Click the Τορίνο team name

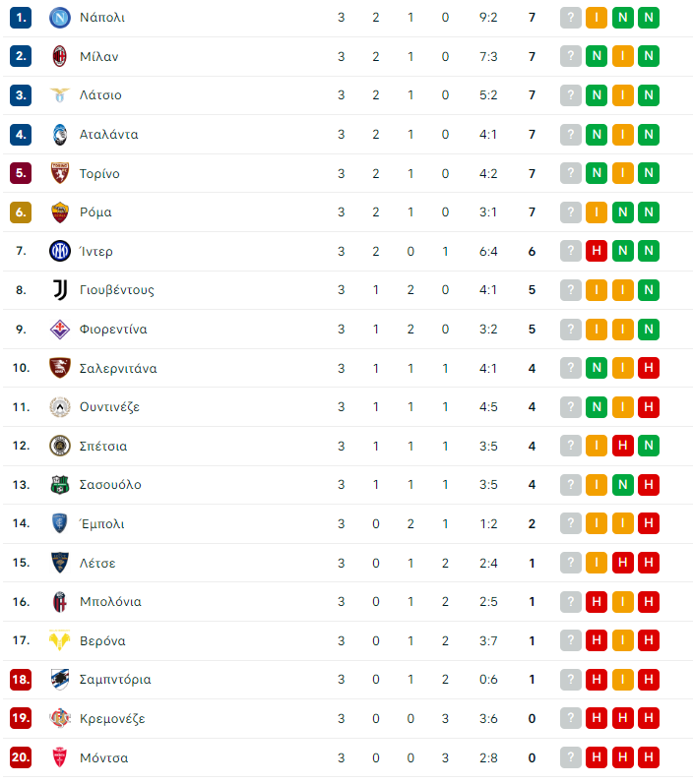pos(99,173)
